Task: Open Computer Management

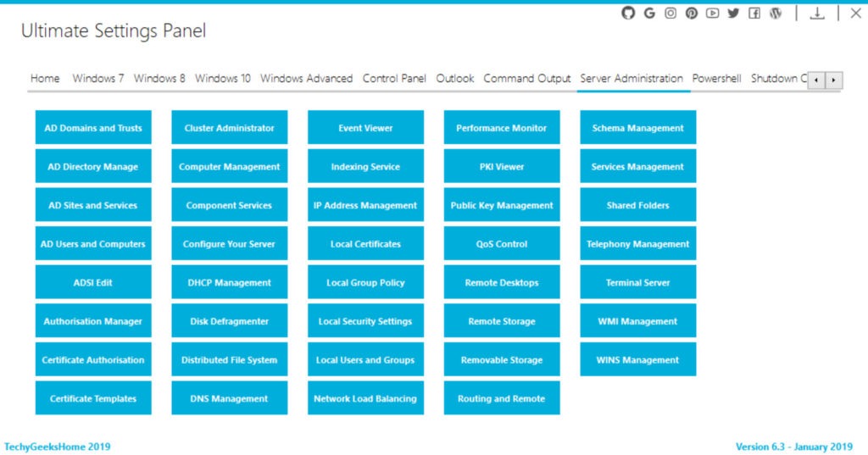Action: 229,166
